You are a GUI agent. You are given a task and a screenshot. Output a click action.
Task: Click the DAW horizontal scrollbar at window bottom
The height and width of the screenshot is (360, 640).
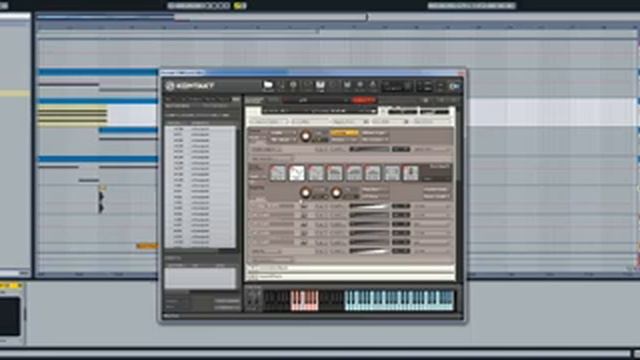pos(315,353)
